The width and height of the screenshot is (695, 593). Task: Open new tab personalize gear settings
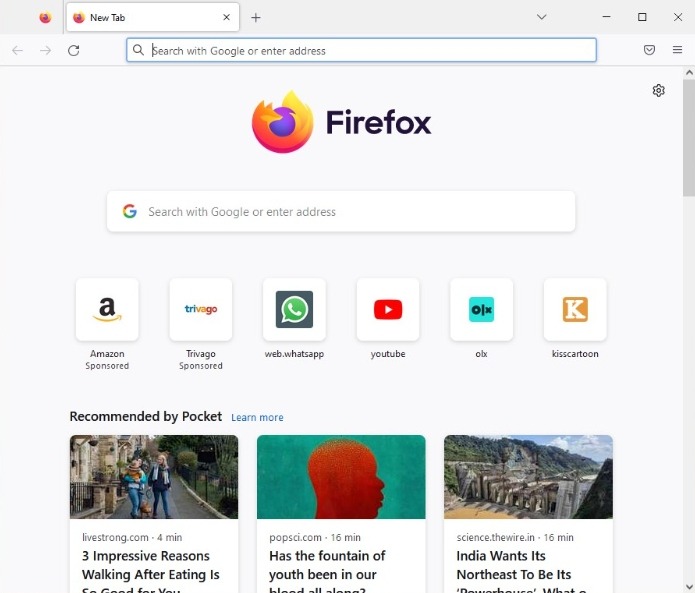coord(659,90)
